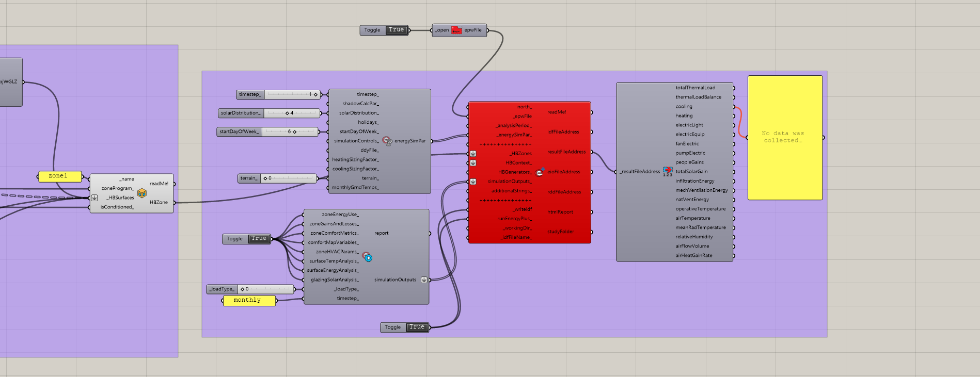Screen dimensions: 980x377
Task: Click the arrow marker on simulationOutputs output
Action: click(x=424, y=280)
